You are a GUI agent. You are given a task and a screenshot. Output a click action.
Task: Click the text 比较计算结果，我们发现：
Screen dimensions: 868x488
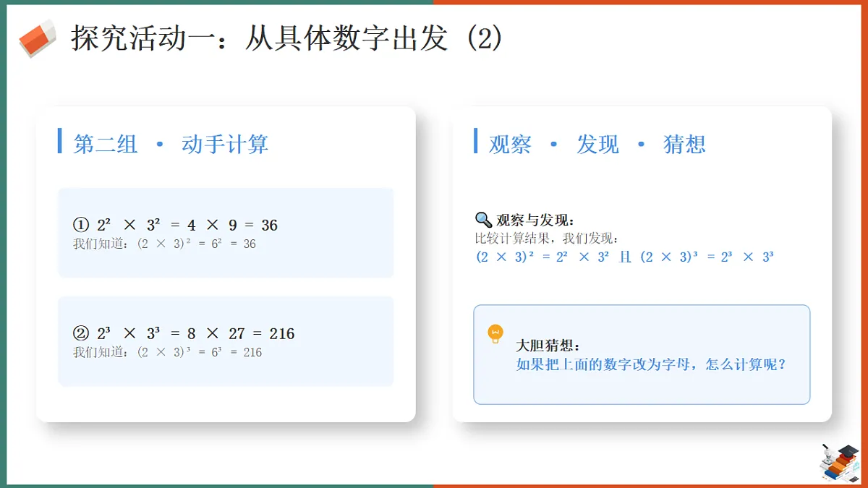pos(547,239)
